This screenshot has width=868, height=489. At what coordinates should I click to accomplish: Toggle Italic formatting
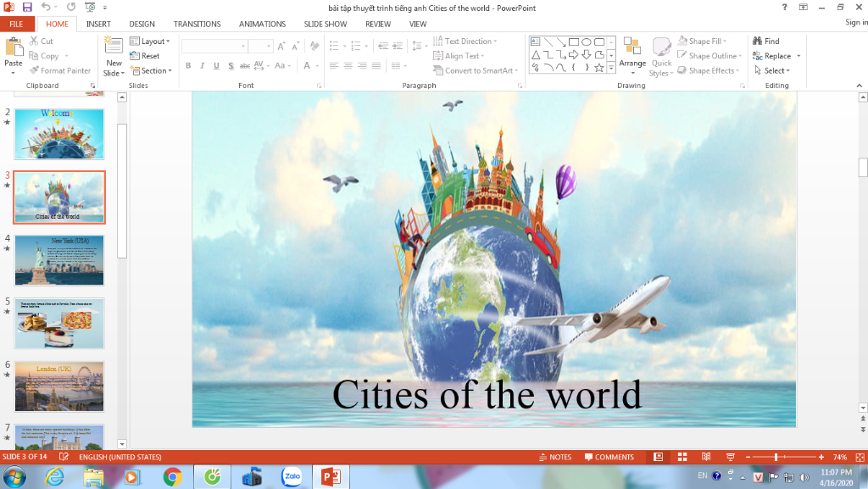point(202,66)
